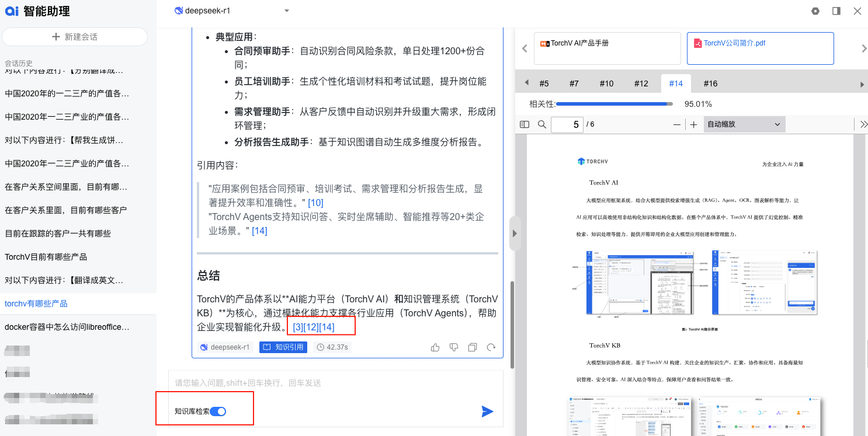The height and width of the screenshot is (436, 868).
Task: Switch to the #7 citation tab
Action: (574, 83)
